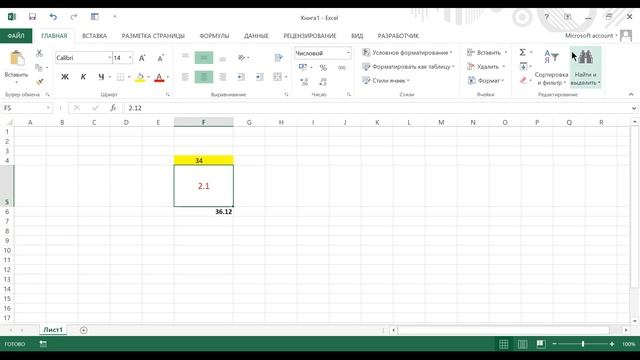Increase font size with the large A
Screen dimensions: 640x360
[142, 58]
